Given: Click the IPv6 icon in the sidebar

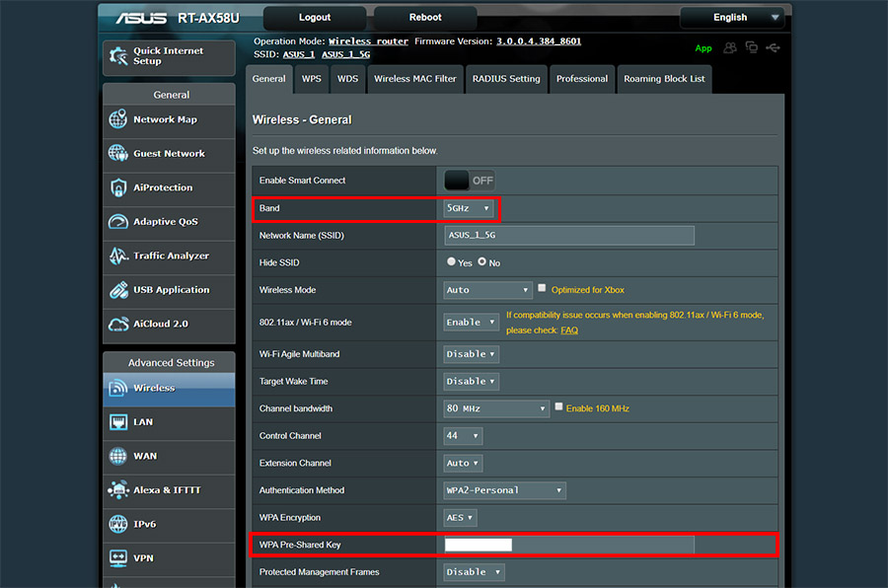Looking at the screenshot, I should click(118, 524).
